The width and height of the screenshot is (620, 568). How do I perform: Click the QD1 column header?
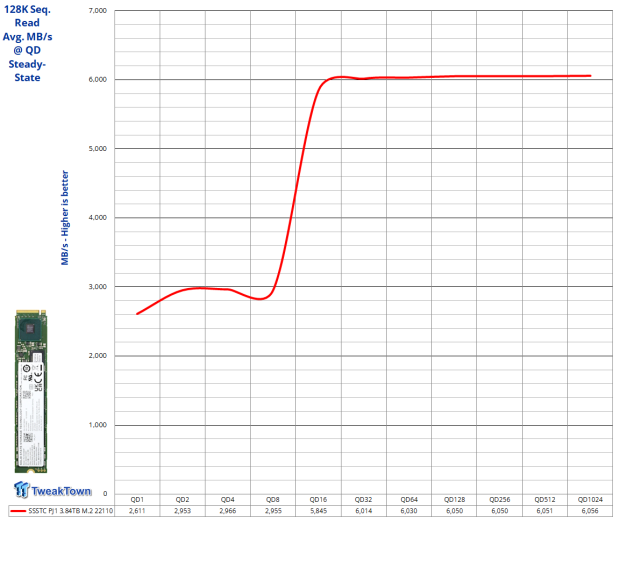(x=137, y=500)
